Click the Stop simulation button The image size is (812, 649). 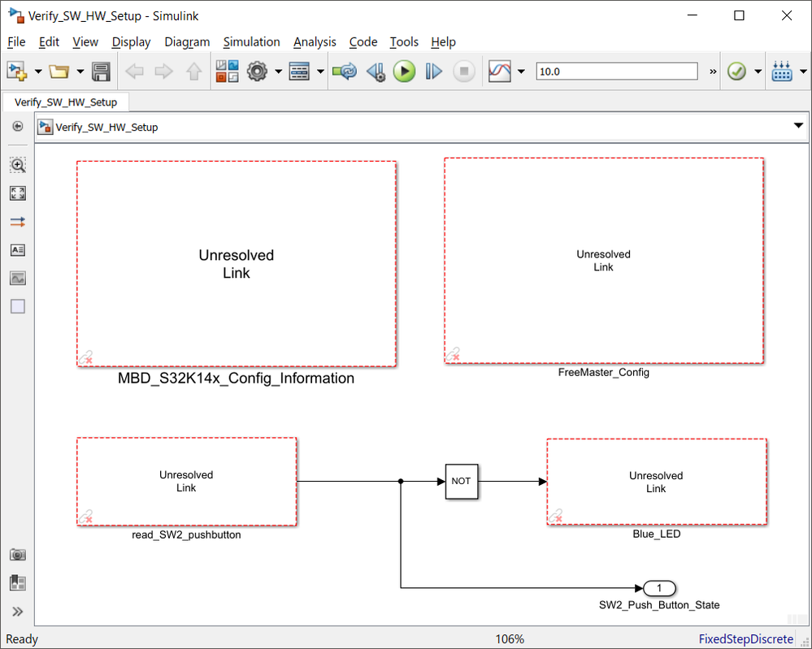[x=464, y=71]
